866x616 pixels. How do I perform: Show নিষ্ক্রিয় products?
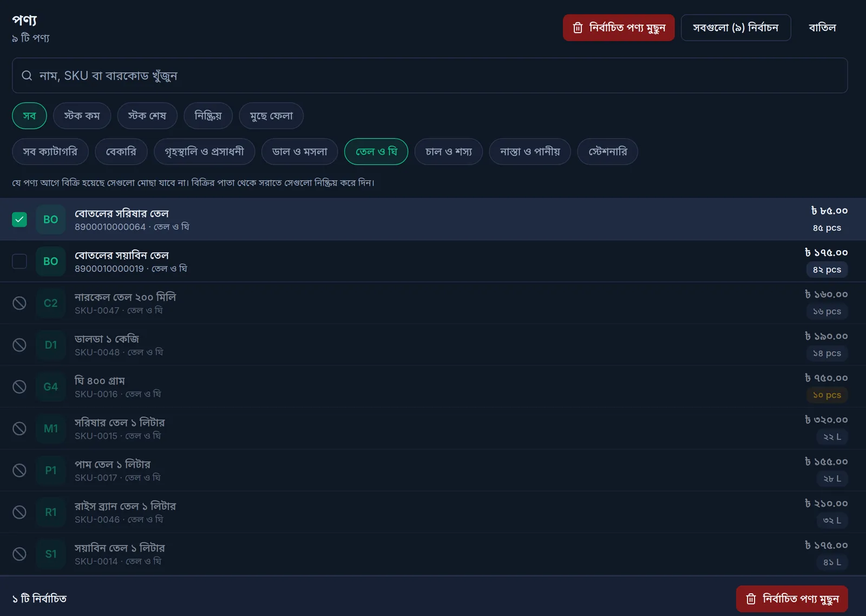[208, 116]
